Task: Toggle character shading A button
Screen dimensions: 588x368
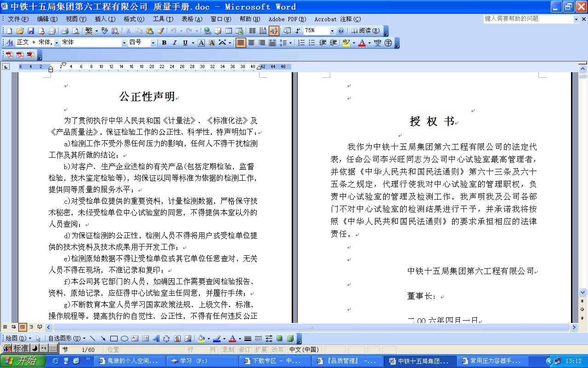Action: 212,43
